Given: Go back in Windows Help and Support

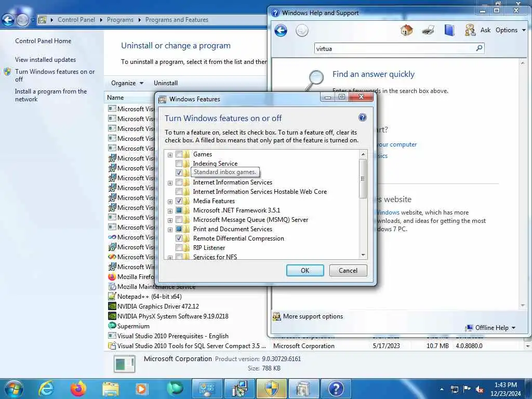Looking at the screenshot, I should click(x=281, y=31).
